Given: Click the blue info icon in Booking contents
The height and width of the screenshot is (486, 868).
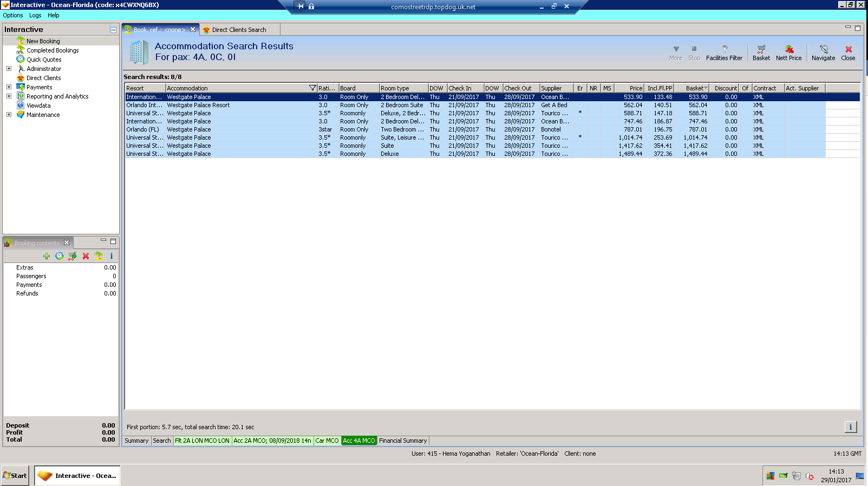Looking at the screenshot, I should click(x=112, y=256).
